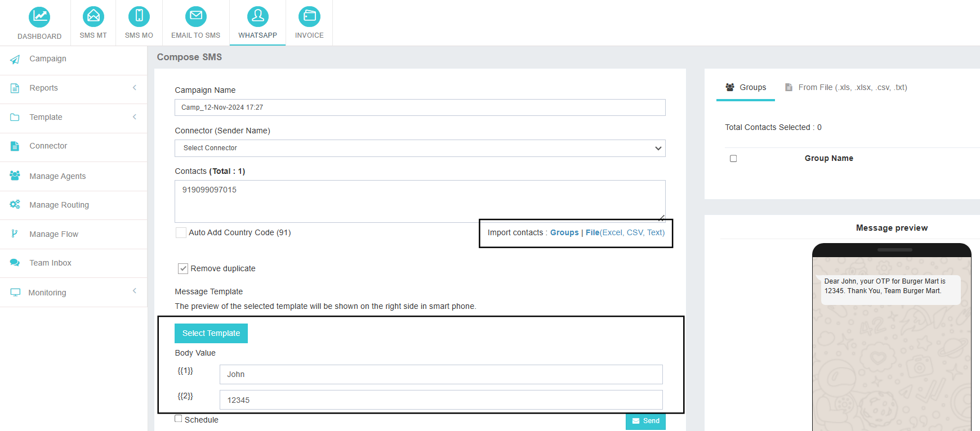Click the Campaign Name input field
The height and width of the screenshot is (431, 980).
tap(420, 107)
